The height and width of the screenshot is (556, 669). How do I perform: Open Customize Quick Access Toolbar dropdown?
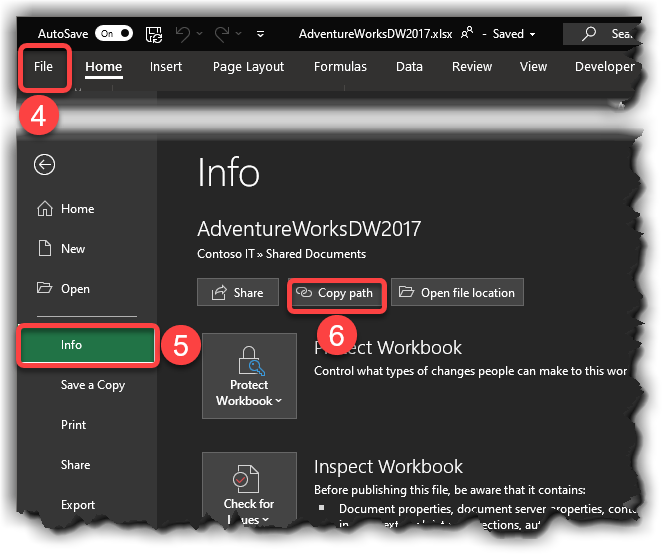(260, 34)
